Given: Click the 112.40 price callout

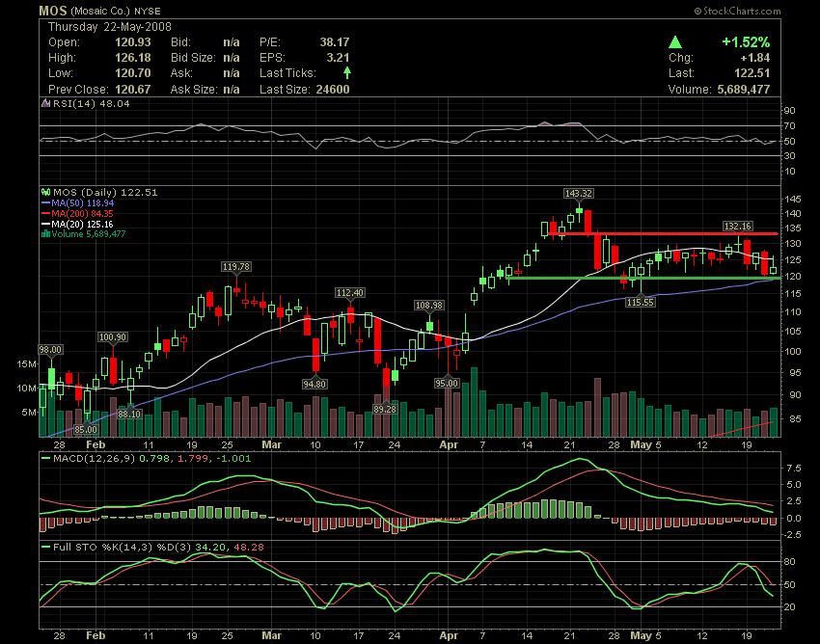Looking at the screenshot, I should pos(350,293).
